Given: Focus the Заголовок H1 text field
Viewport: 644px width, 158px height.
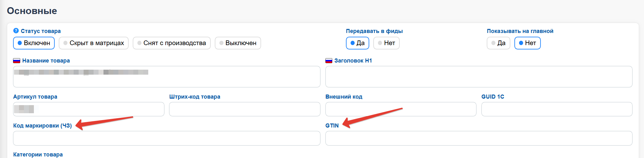Looking at the screenshot, I should [479, 77].
